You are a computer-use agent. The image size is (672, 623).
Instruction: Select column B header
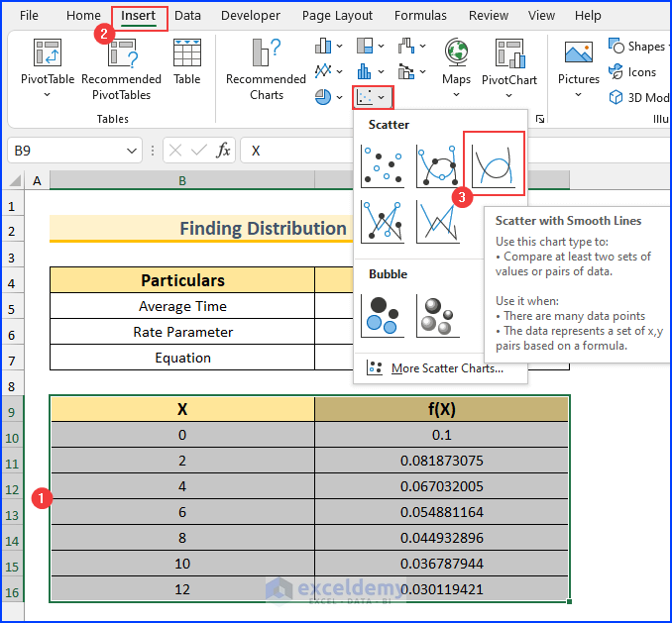tap(182, 180)
